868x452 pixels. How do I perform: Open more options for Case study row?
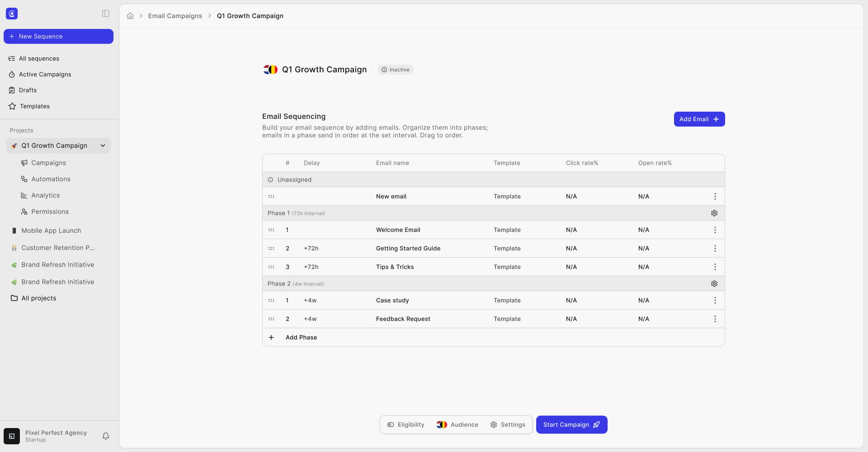pos(715,300)
